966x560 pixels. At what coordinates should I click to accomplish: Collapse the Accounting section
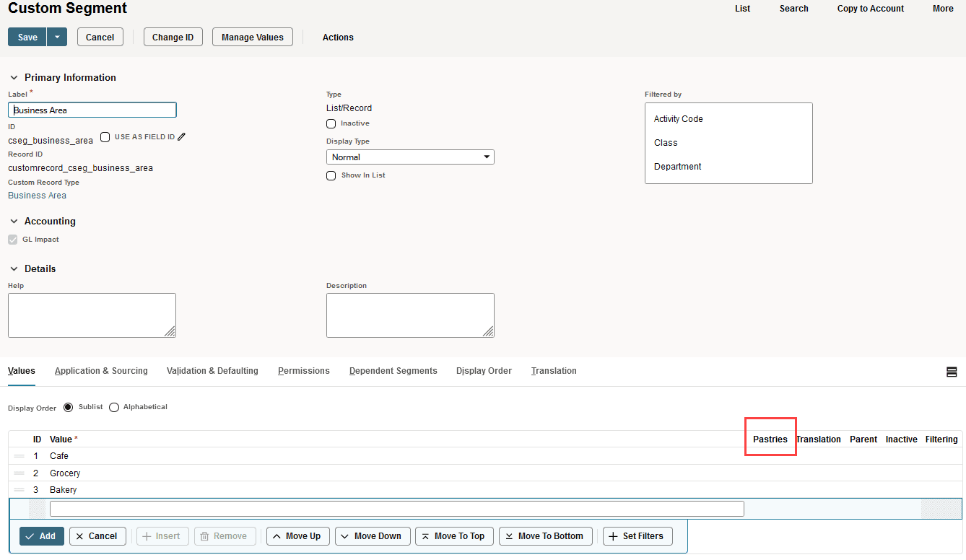[14, 222]
